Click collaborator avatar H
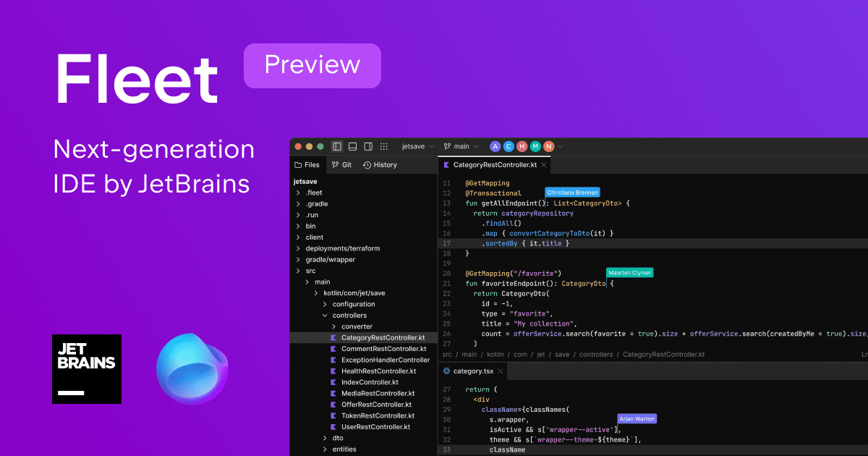The height and width of the screenshot is (456, 868). coord(522,146)
